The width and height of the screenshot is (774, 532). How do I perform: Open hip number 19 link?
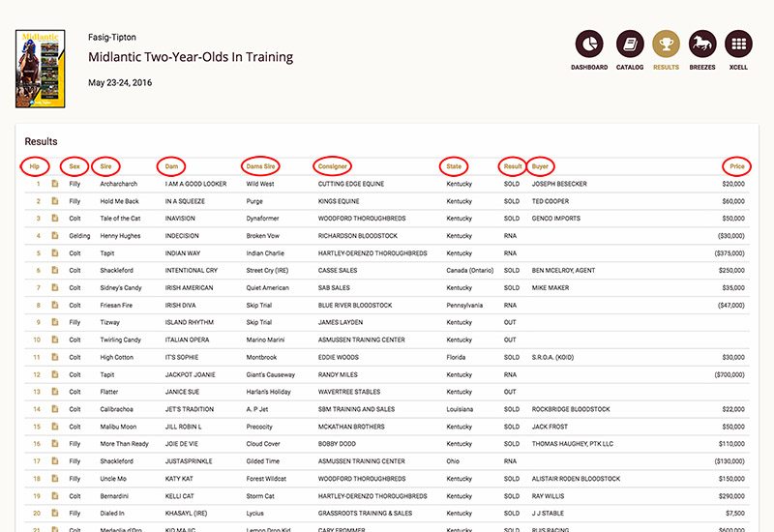point(37,496)
